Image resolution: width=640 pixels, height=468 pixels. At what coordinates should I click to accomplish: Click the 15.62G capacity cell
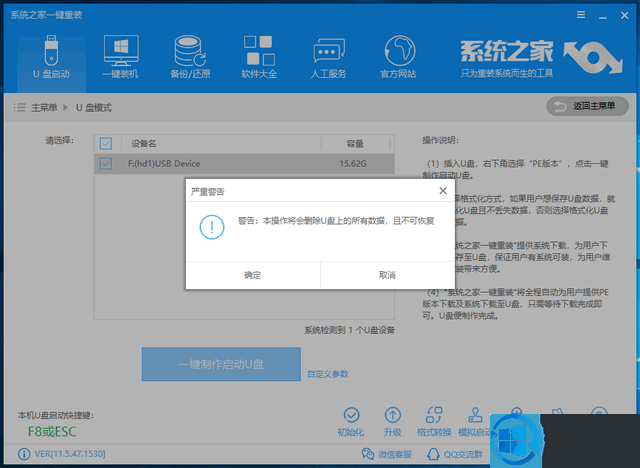[x=353, y=164]
